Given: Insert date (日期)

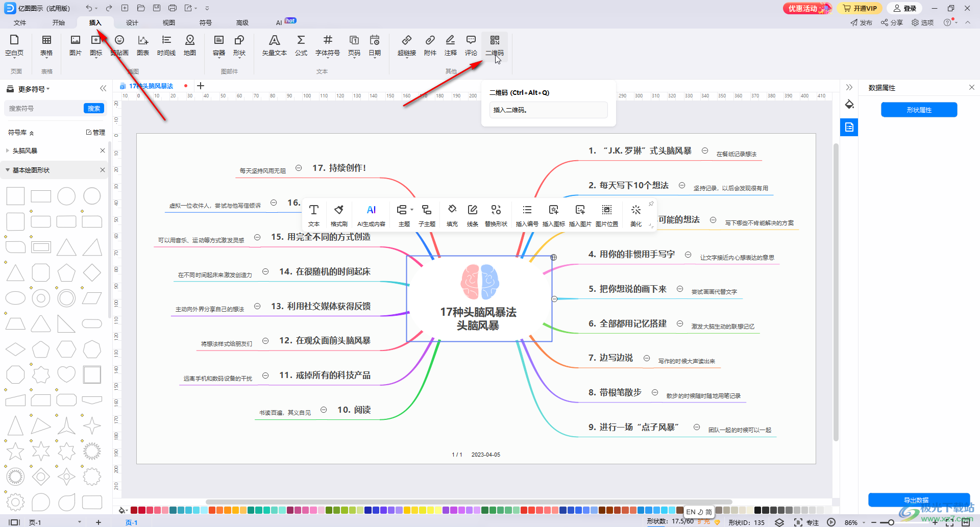Looking at the screenshot, I should pos(375,45).
